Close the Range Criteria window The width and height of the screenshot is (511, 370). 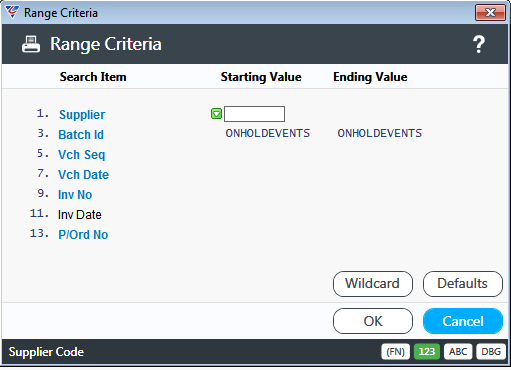point(490,13)
